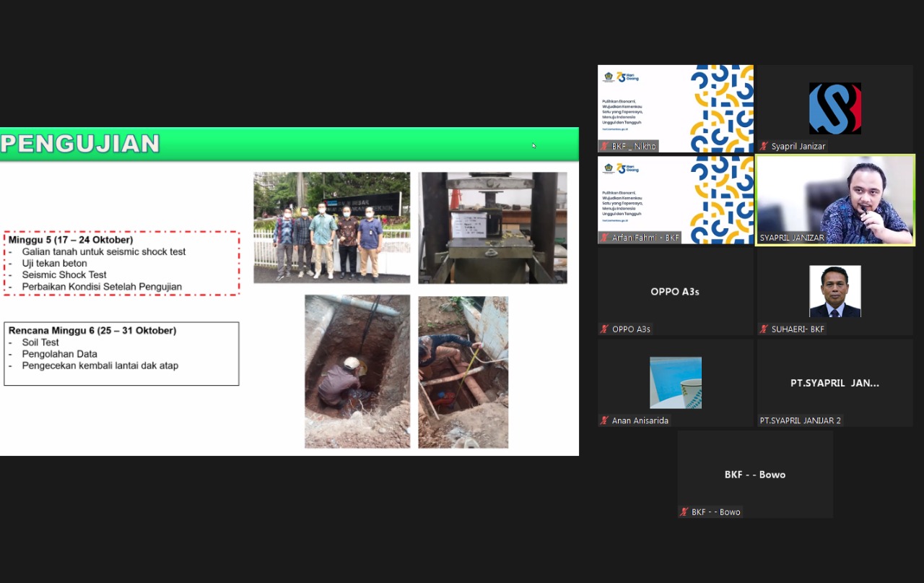Select the BKF - - Bowo participant tile

click(754, 475)
